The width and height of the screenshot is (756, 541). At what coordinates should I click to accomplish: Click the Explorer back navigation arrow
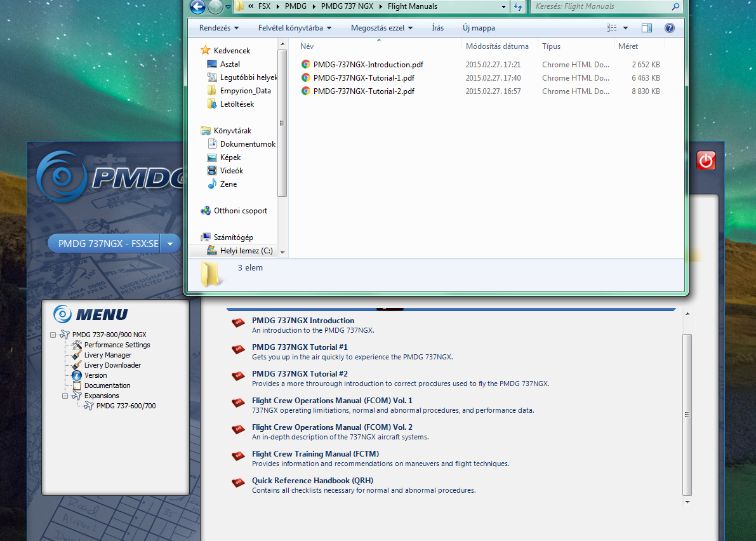pos(197,7)
